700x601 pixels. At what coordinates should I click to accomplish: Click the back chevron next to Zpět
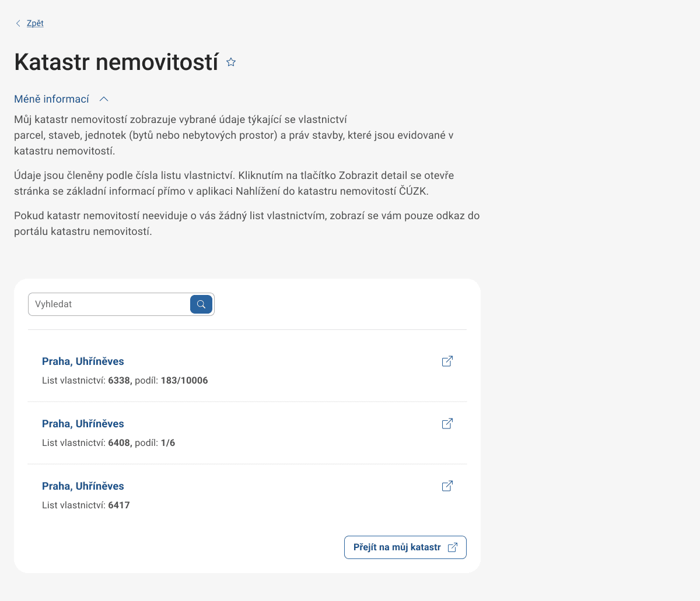(17, 23)
